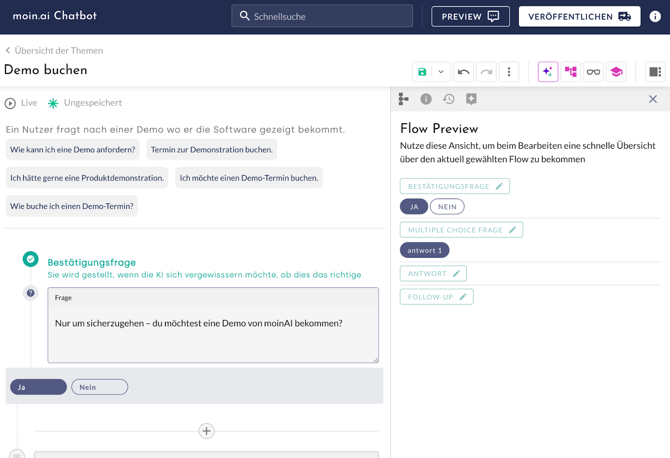Select Nein in the Flow Preview

click(x=447, y=207)
